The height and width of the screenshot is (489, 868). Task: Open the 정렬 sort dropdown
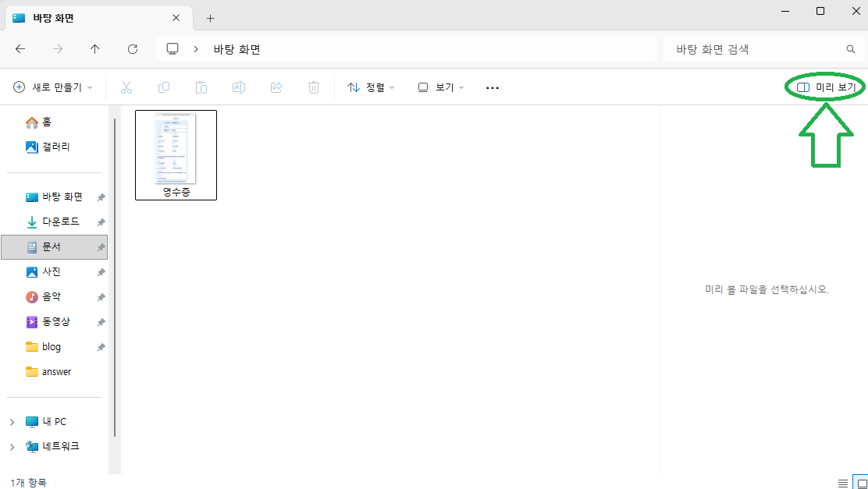(x=371, y=87)
